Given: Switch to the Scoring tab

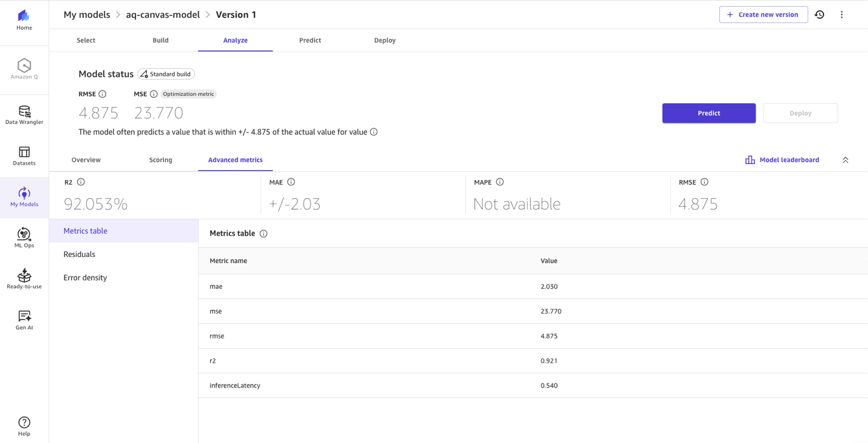Looking at the screenshot, I should click(x=160, y=159).
